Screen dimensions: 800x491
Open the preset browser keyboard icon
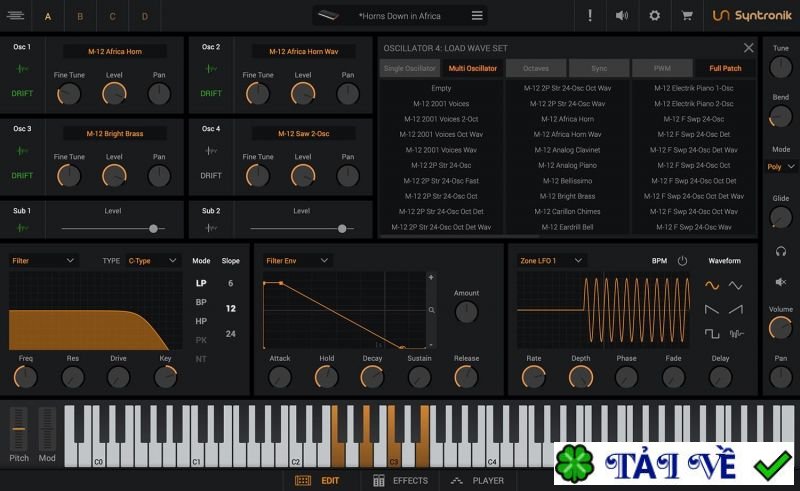click(328, 16)
